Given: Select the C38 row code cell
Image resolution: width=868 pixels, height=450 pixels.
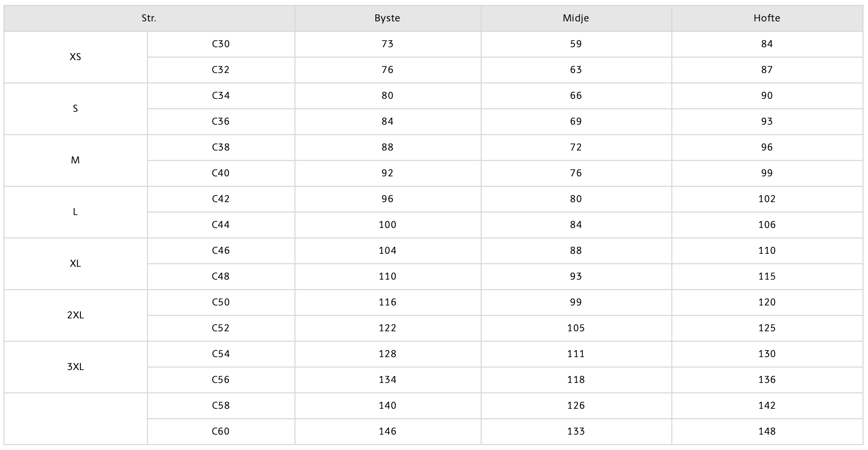Looking at the screenshot, I should tap(221, 148).
